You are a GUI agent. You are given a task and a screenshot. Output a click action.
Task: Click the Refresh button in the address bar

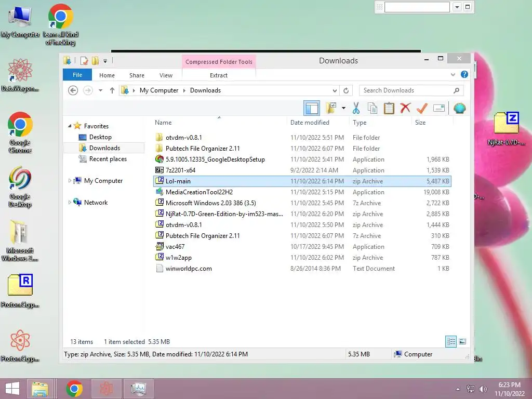click(346, 90)
